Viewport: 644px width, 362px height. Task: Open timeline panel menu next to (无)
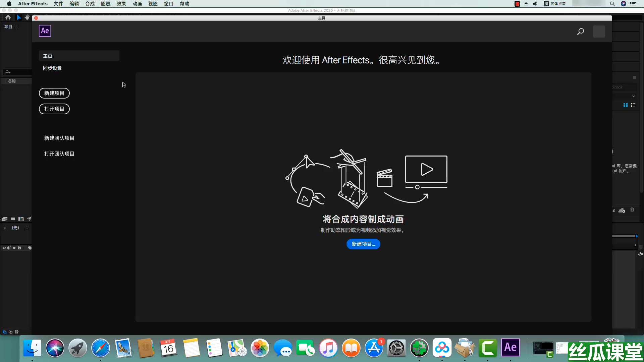tap(26, 228)
